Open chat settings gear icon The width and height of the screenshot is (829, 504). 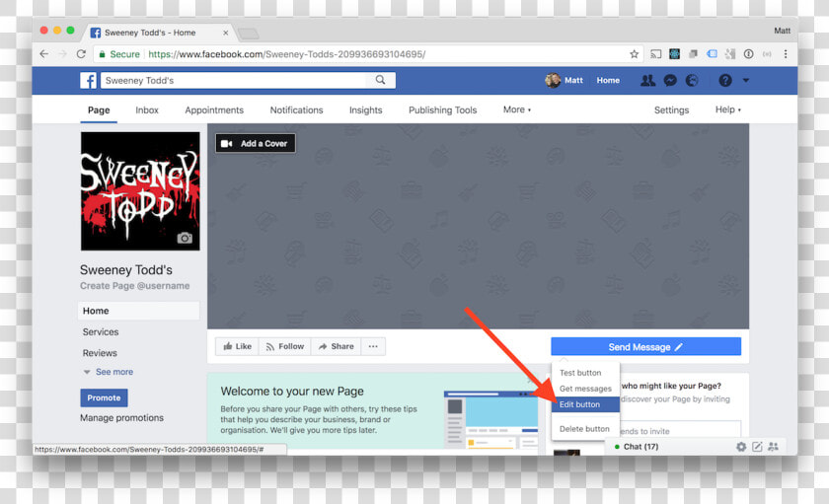[741, 447]
